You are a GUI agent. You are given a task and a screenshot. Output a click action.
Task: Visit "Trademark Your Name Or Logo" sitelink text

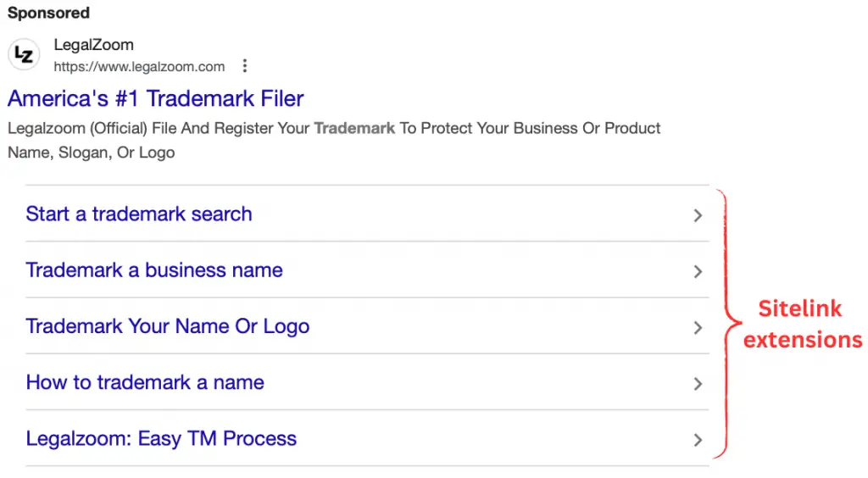[x=168, y=326]
